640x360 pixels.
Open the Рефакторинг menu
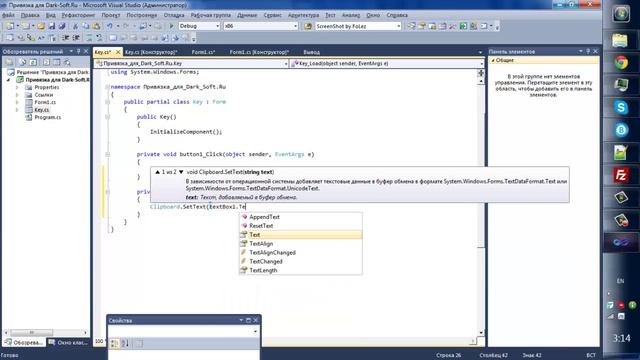pos(78,15)
